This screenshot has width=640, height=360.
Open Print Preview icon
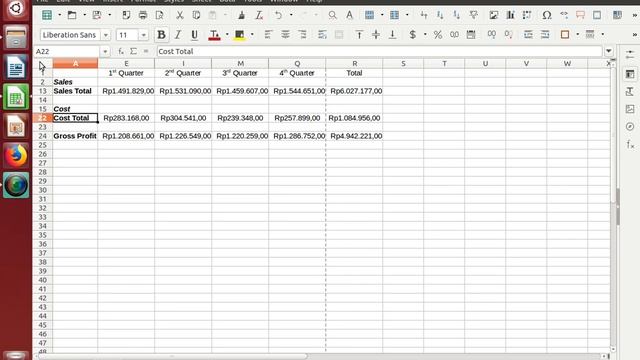[159, 15]
